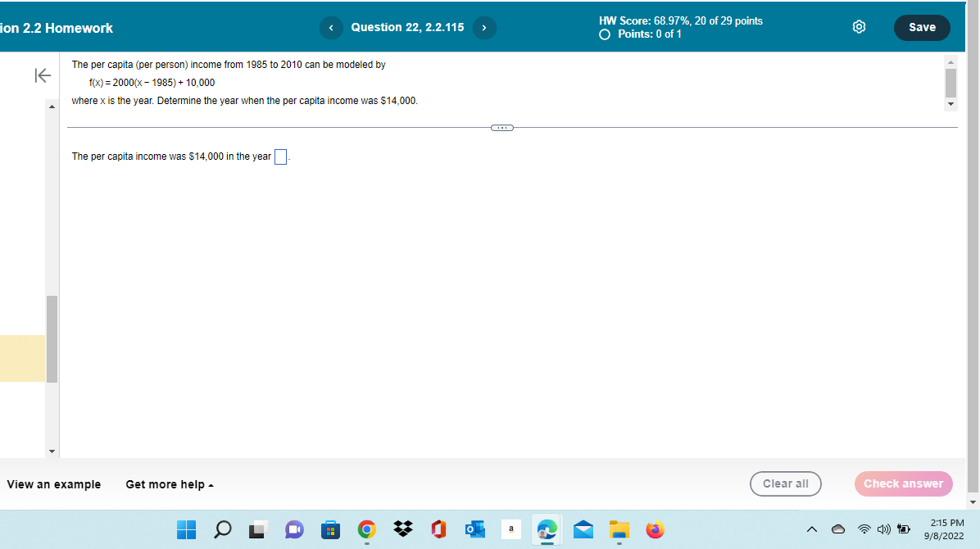Click page scrollbar down arrow at right edge
The height and width of the screenshot is (549, 980).
tap(973, 502)
